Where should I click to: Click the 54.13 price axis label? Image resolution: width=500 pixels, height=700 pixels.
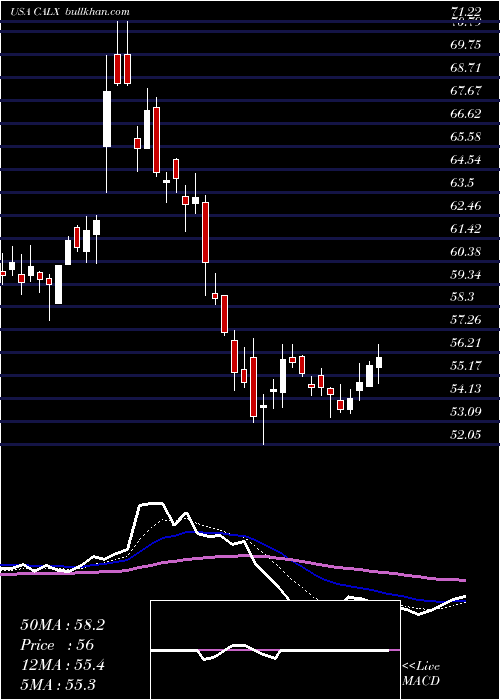point(466,389)
